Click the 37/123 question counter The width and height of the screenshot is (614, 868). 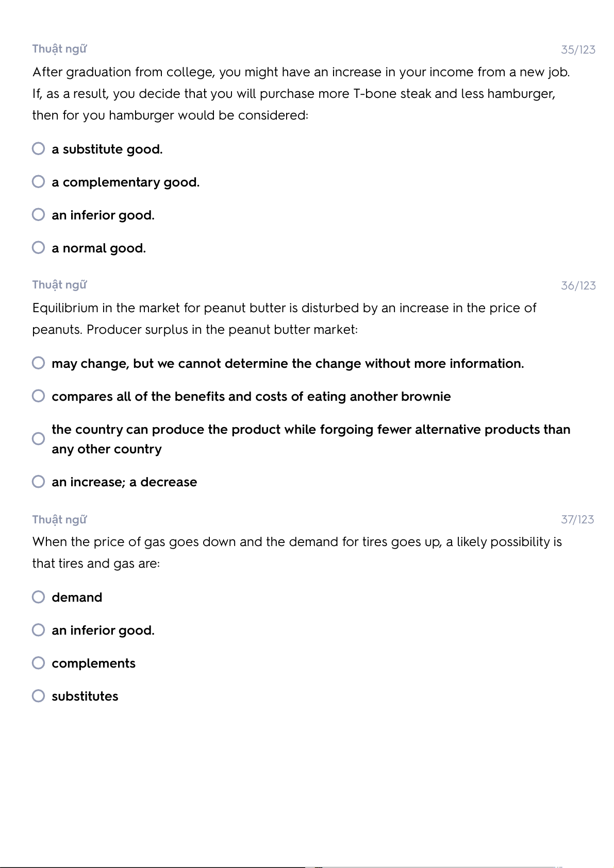point(577,520)
